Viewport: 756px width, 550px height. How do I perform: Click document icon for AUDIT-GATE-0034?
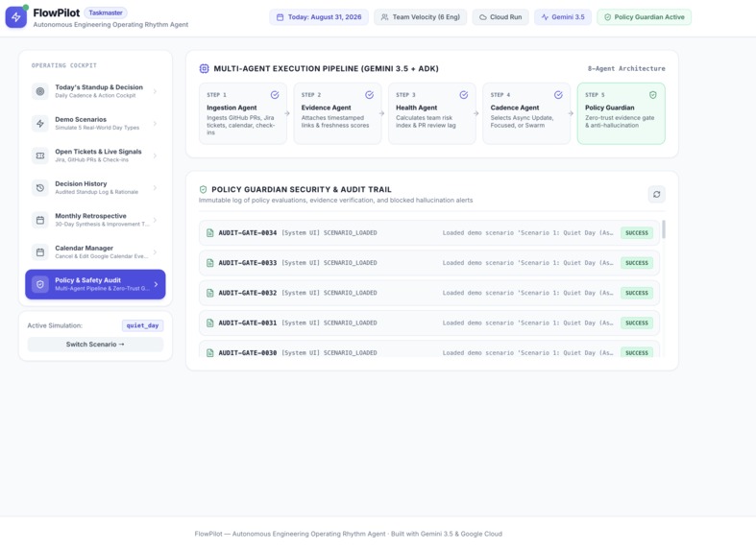210,233
